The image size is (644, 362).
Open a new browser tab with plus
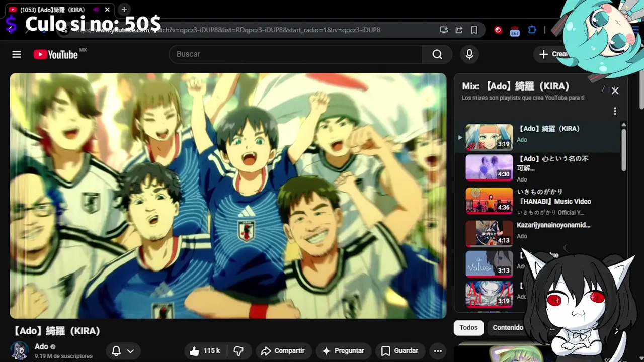124,9
